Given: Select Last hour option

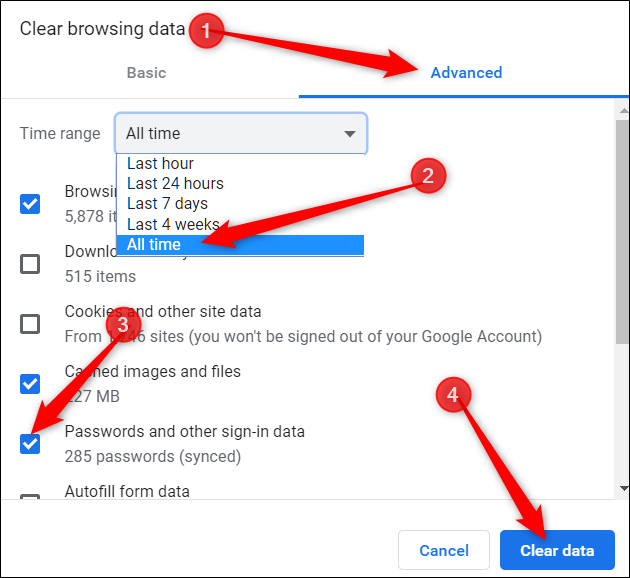Looking at the screenshot, I should [160, 163].
